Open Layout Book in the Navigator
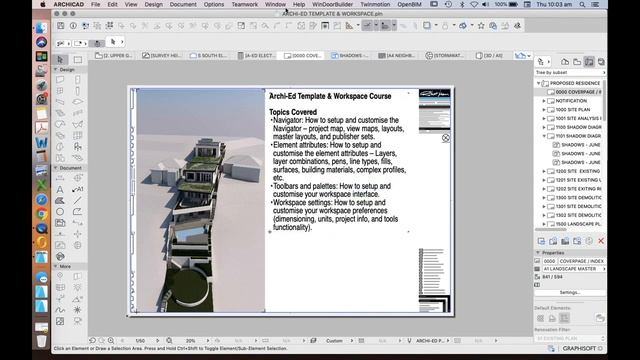640x360 pixels. tap(589, 62)
